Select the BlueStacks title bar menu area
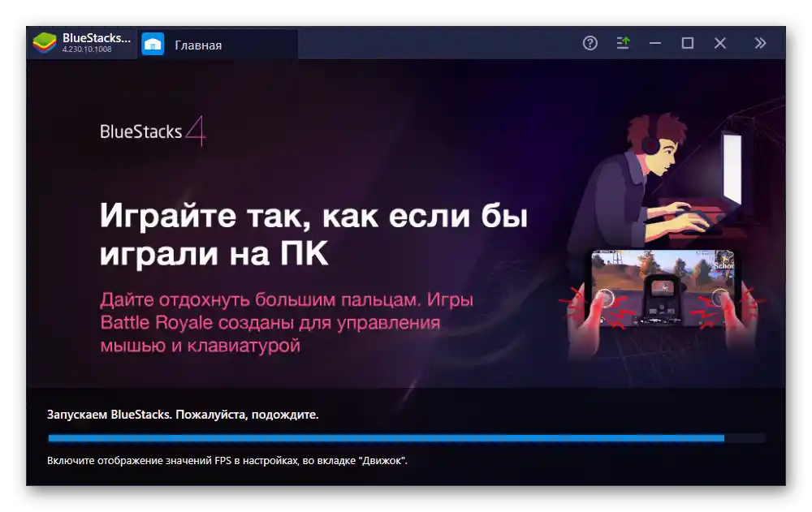Viewport: 812px width, 512px height. [81, 41]
